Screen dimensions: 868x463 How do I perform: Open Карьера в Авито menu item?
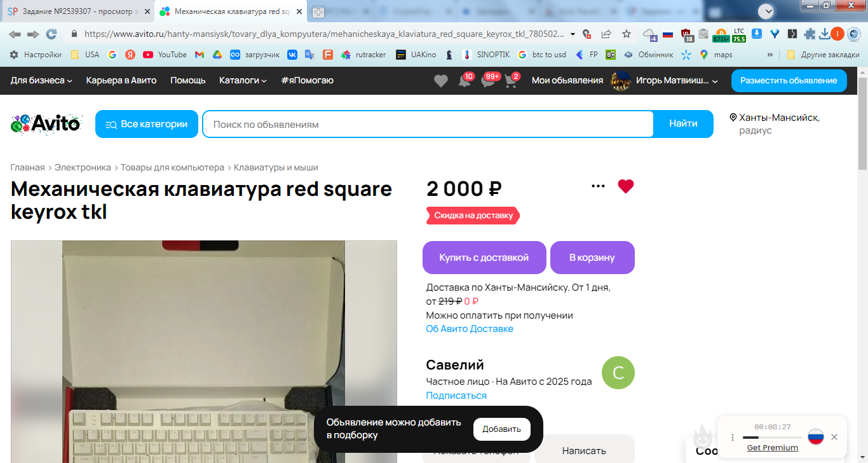121,80
